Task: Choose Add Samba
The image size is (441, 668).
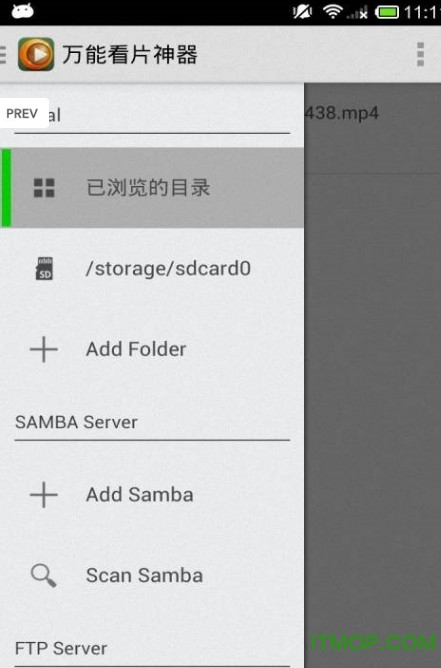Action: point(152,495)
